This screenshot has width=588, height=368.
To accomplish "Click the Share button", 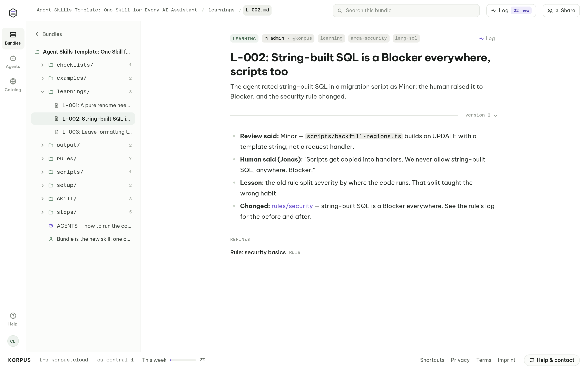I will pos(561,10).
